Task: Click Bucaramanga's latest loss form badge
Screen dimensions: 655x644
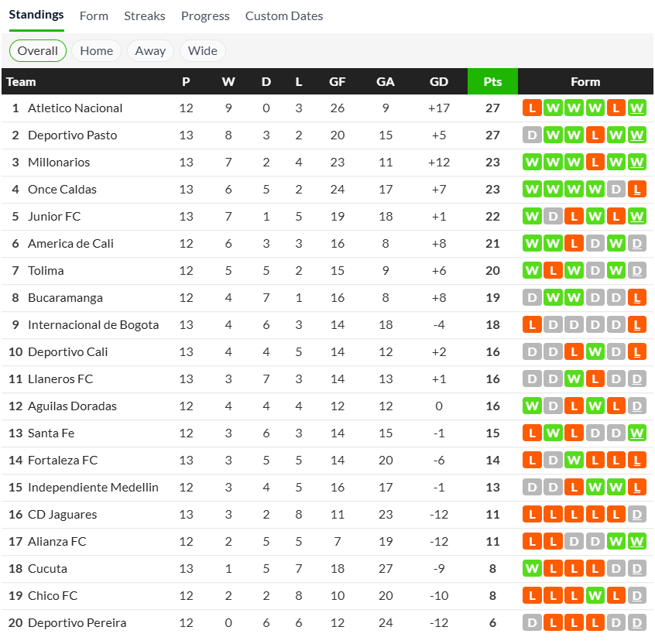Action: click(x=637, y=298)
